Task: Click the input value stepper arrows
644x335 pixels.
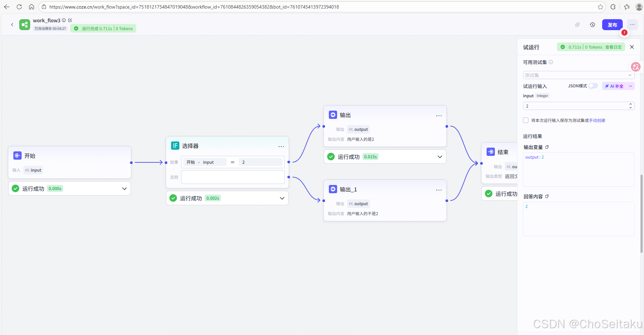Action: pos(630,106)
